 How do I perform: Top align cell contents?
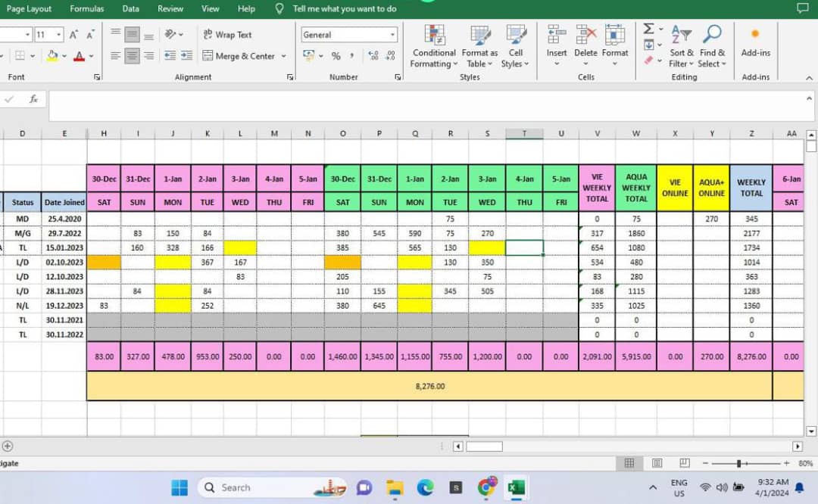click(115, 34)
